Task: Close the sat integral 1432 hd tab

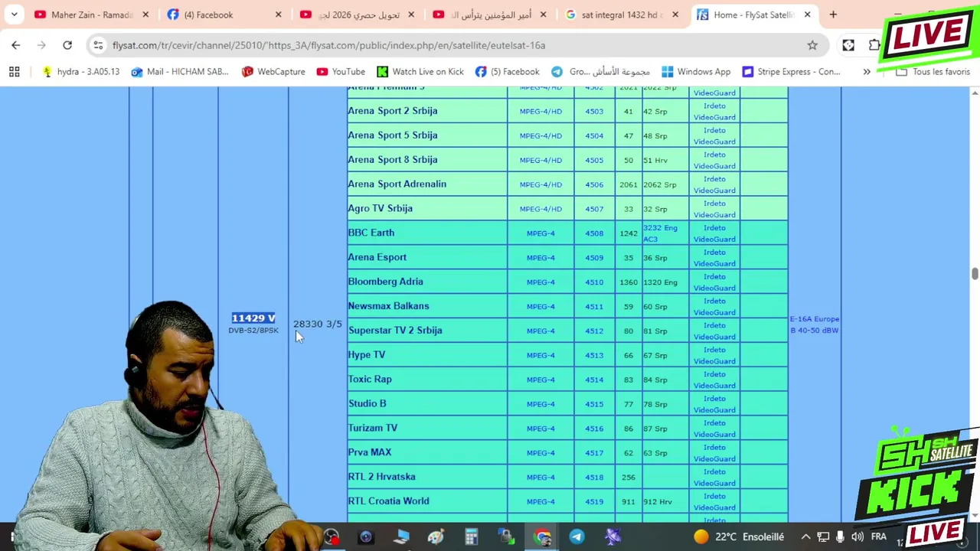Action: 675,15
